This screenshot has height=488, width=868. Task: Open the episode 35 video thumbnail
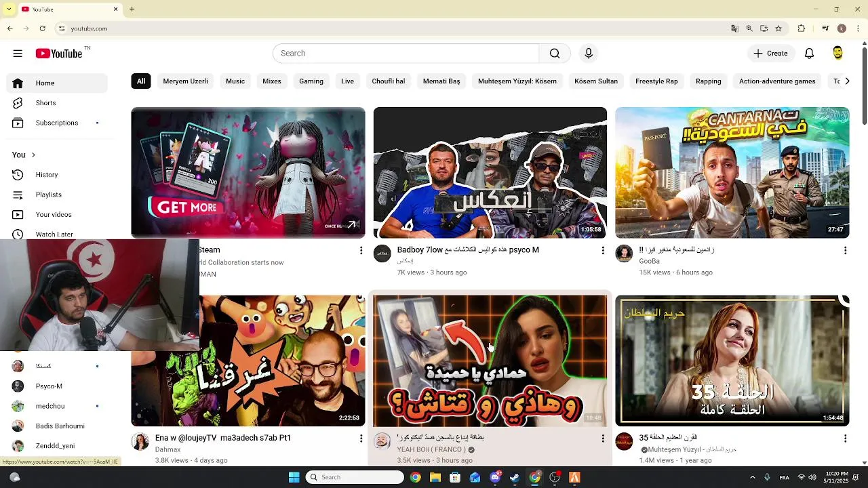(x=732, y=361)
